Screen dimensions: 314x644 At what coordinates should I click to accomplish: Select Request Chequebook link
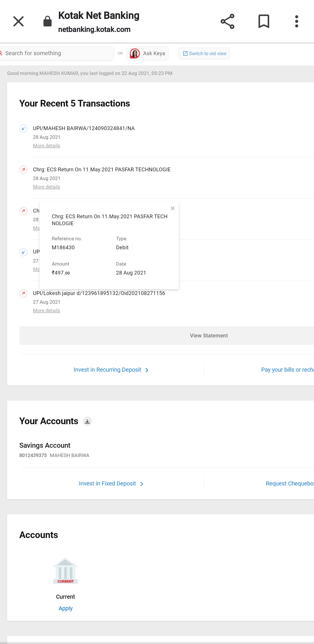pyautogui.click(x=289, y=484)
